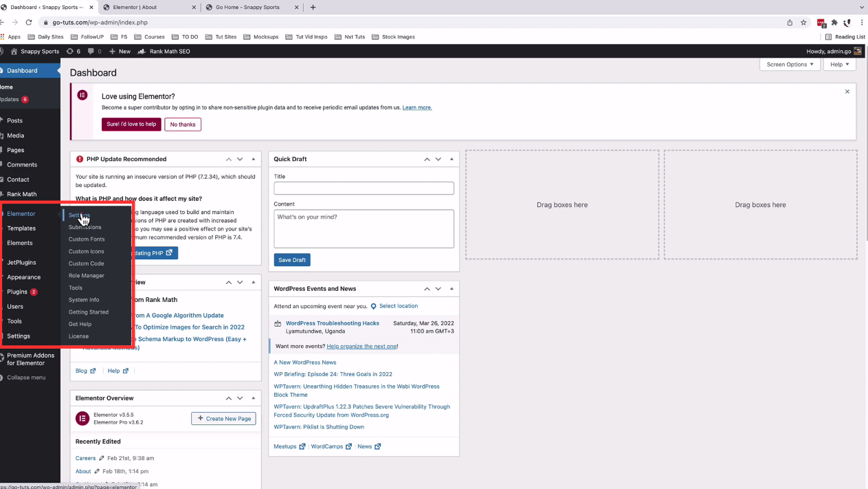Toggle the Quick Draft panel
The height and width of the screenshot is (489, 868).
tap(452, 159)
